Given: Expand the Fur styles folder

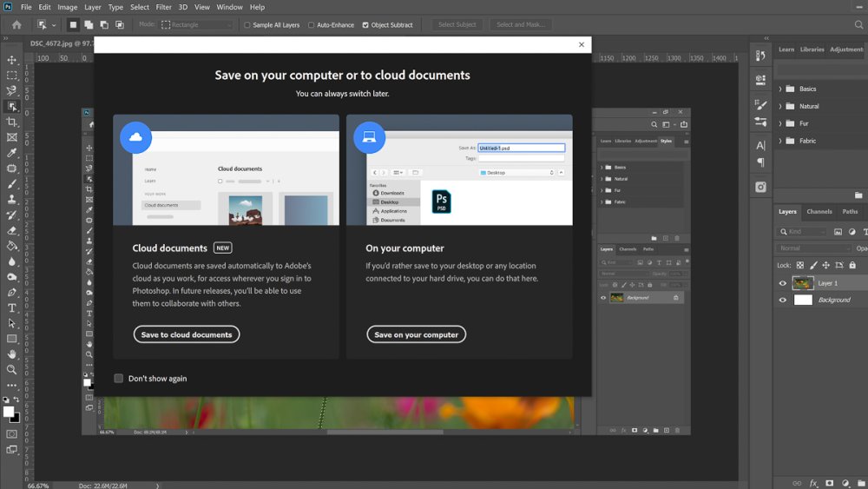Looking at the screenshot, I should [780, 123].
